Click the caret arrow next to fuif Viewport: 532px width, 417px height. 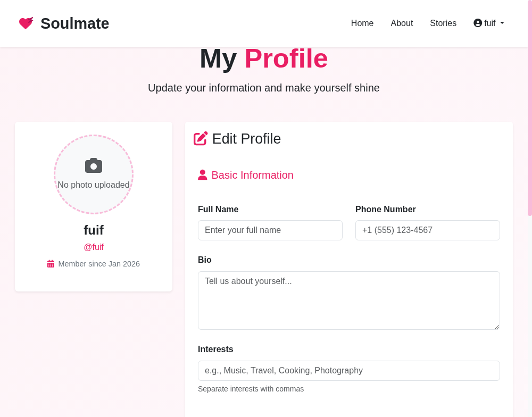pyautogui.click(x=503, y=23)
